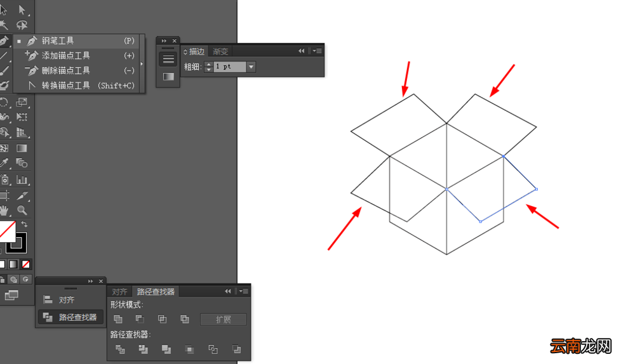This screenshot has width=635, height=364.
Task: Click the Trim pathfinder icon
Action: pos(143,349)
